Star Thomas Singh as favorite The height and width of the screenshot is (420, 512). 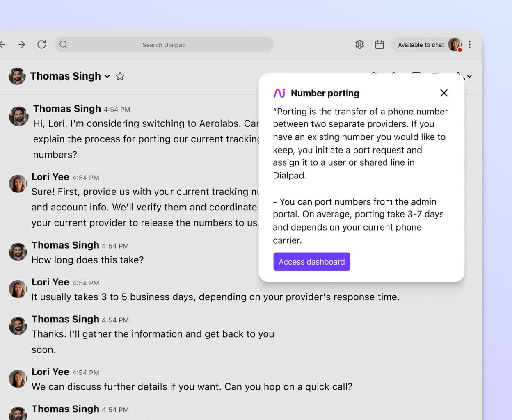pyautogui.click(x=120, y=76)
